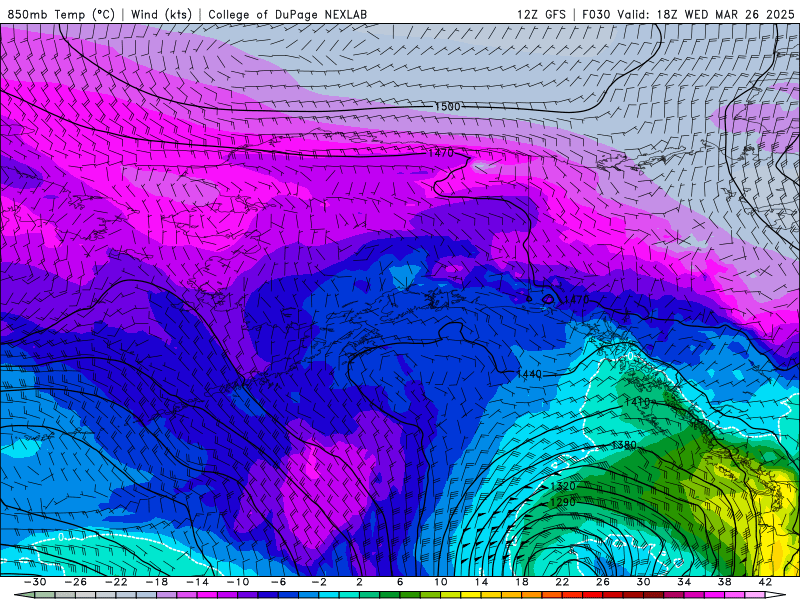800x600 pixels.
Task: Click the 42 colorbar scale label
Action: click(x=765, y=582)
